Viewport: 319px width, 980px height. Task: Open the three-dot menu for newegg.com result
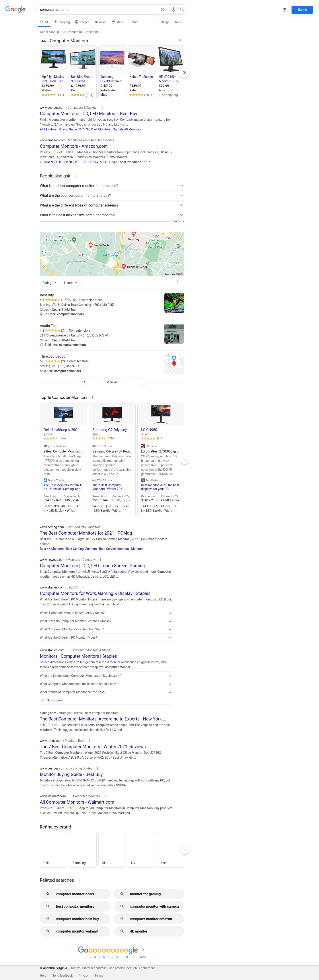tap(100, 560)
